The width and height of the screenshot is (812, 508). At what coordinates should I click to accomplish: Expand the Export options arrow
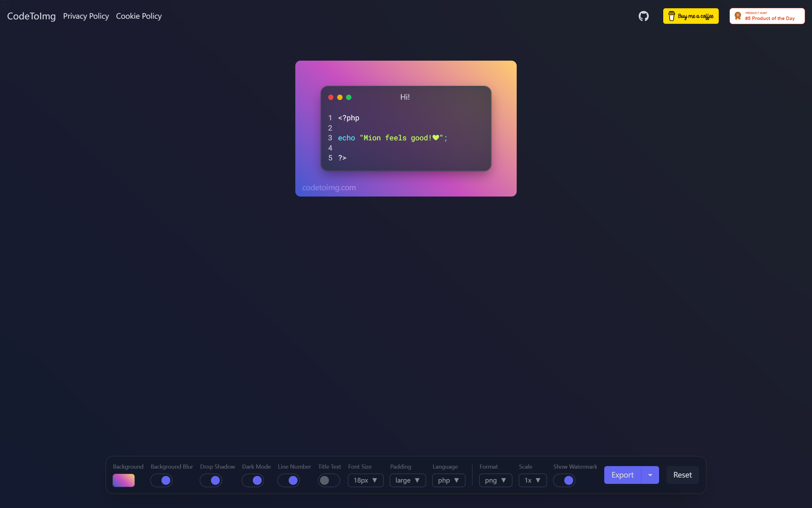(x=650, y=475)
